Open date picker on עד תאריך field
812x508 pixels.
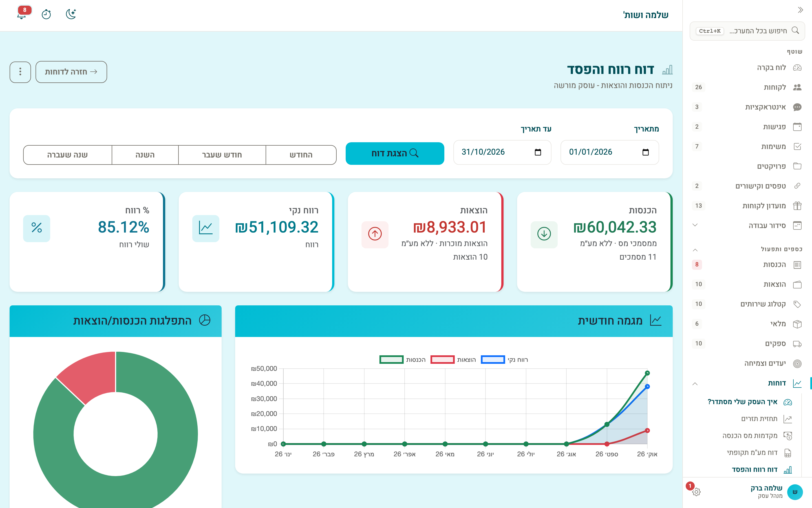(x=538, y=152)
